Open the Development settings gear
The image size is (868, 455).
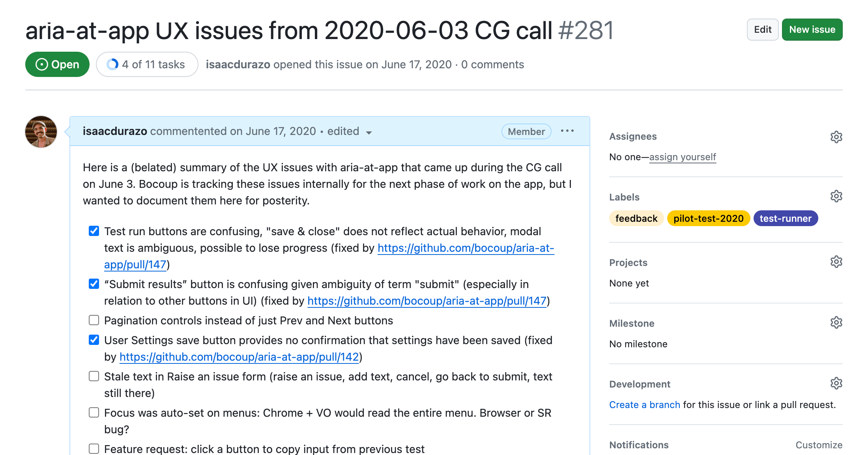836,383
